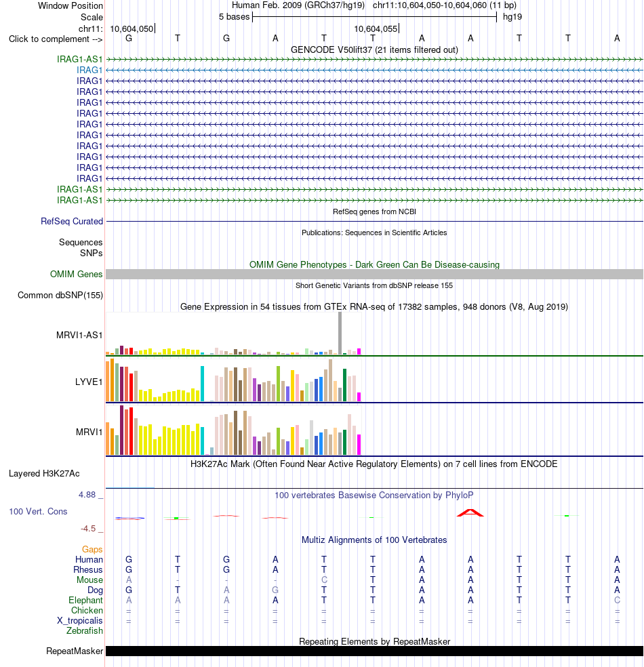Click the 'Sequences' track label

81,242
